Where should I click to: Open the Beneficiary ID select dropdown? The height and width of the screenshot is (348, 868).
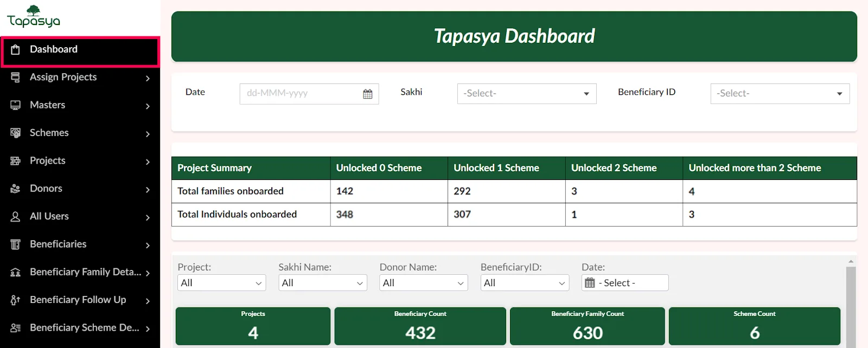click(x=780, y=94)
